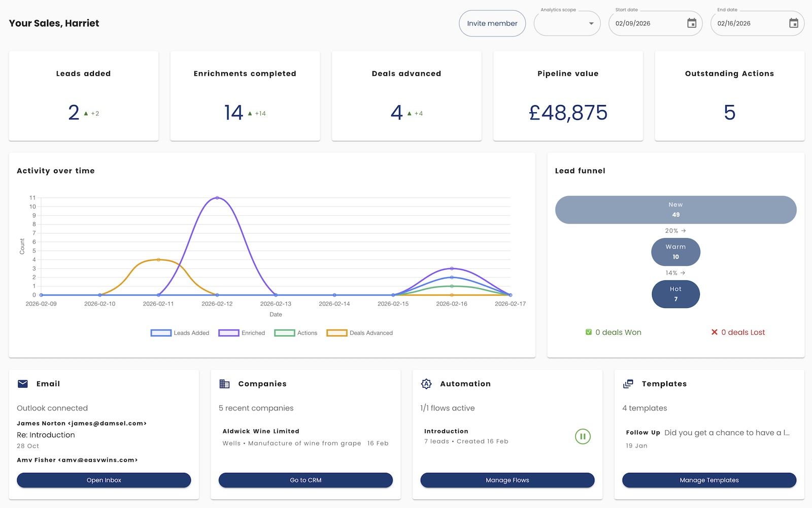Screen dimensions: 812x508
Task: Open the Outstanding Actions card
Action: (x=730, y=96)
